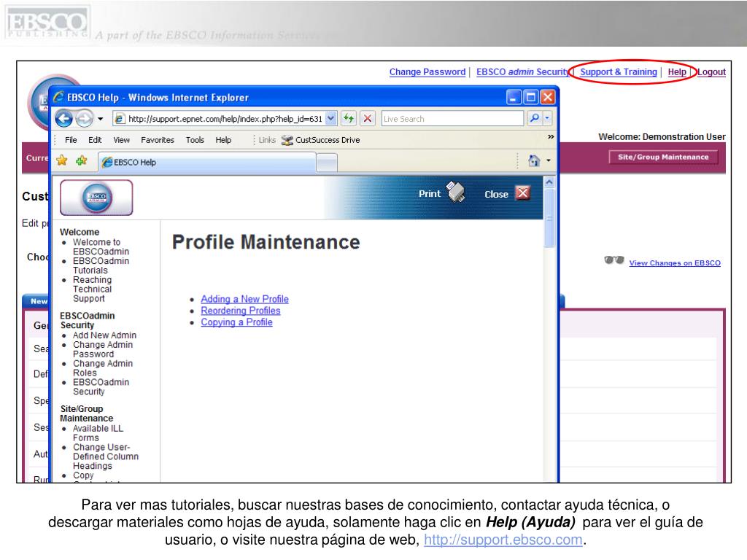Click the Welcome: Demonstration User text
747x560 pixels.
tap(662, 136)
